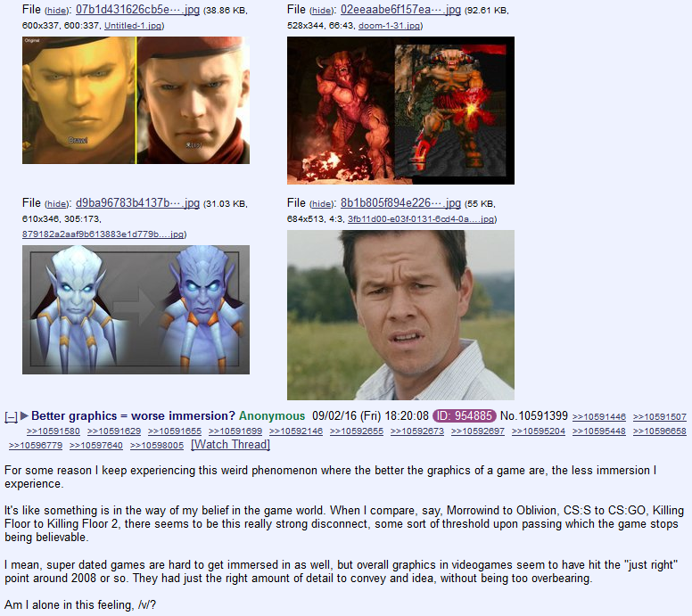Open the 3fb11d00-e03f-0131 original filename link
The image size is (692, 616).
click(421, 219)
